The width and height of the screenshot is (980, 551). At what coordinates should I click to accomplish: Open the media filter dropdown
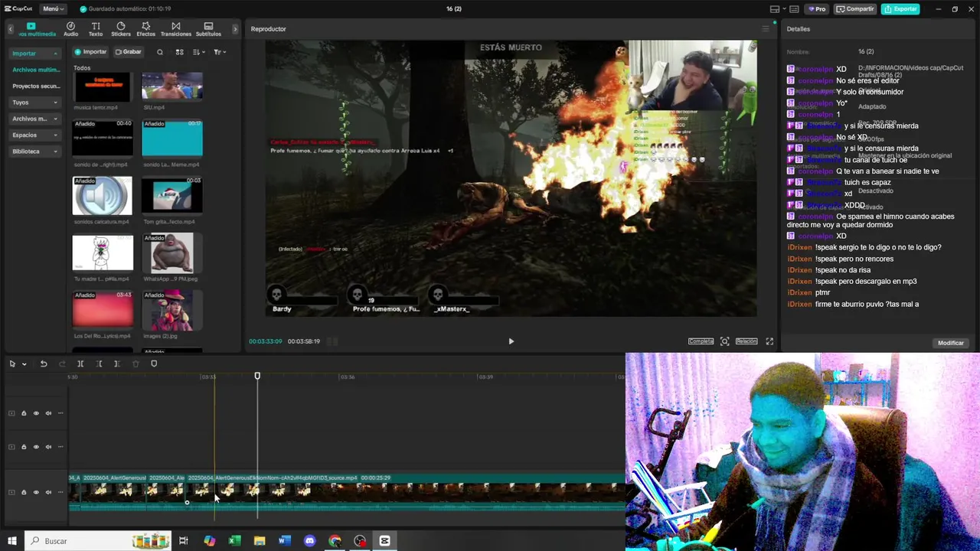(x=219, y=52)
